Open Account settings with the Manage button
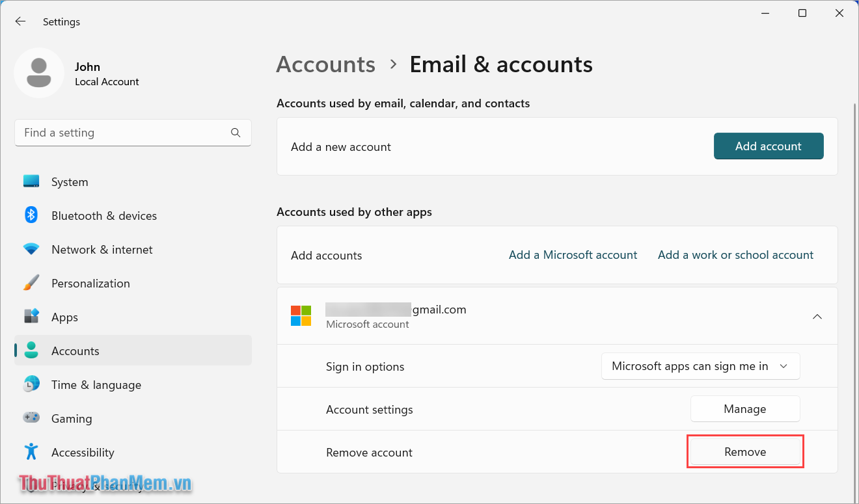The width and height of the screenshot is (859, 504). coord(744,408)
